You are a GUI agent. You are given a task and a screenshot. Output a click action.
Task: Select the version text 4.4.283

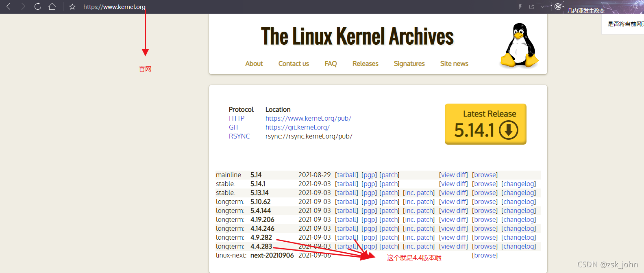[x=261, y=247]
